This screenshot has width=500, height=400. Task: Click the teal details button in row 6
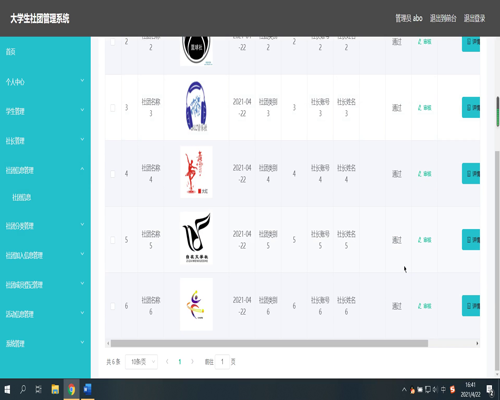(x=471, y=305)
